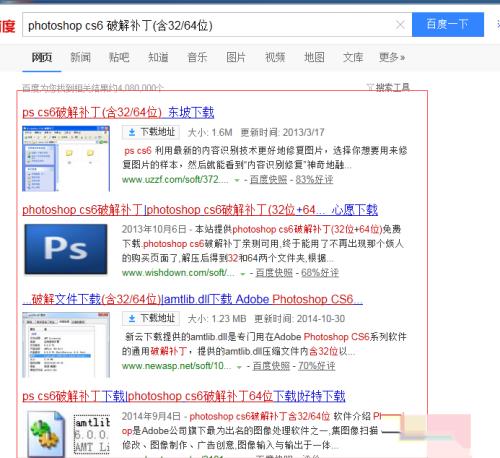Expand dropdown arrow beside www.newasp.net URL

click(x=239, y=367)
